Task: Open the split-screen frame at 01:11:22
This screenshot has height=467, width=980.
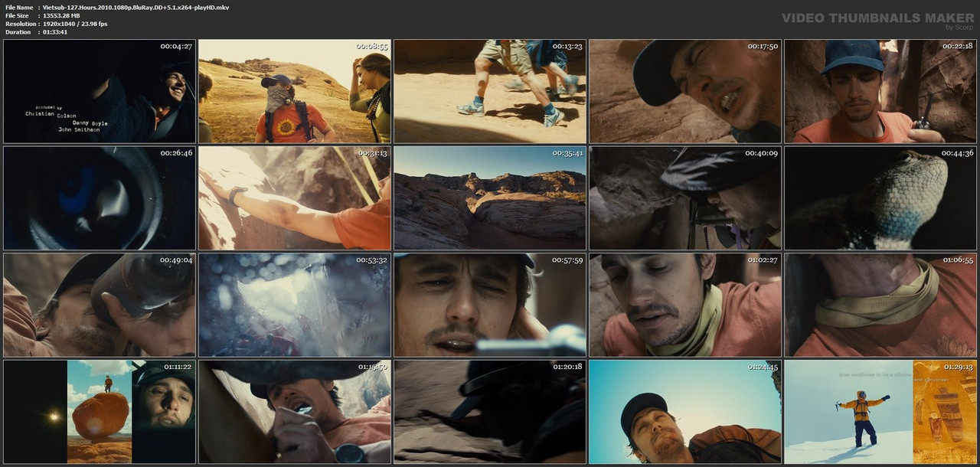Action: coord(100,412)
